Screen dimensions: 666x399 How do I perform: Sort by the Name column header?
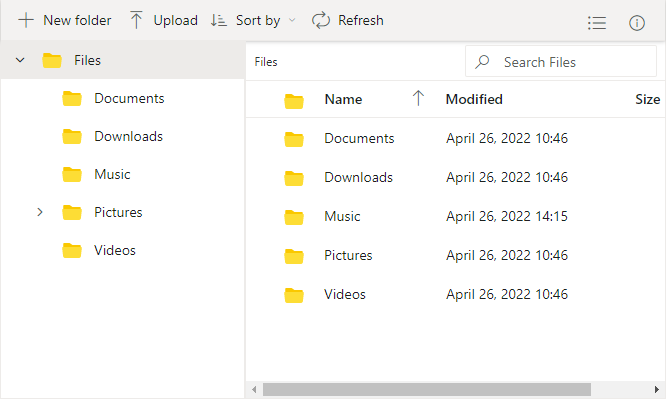(343, 99)
